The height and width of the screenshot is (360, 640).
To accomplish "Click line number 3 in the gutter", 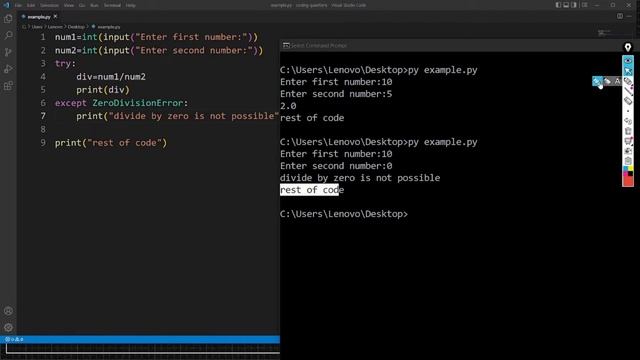I will click(43, 64).
